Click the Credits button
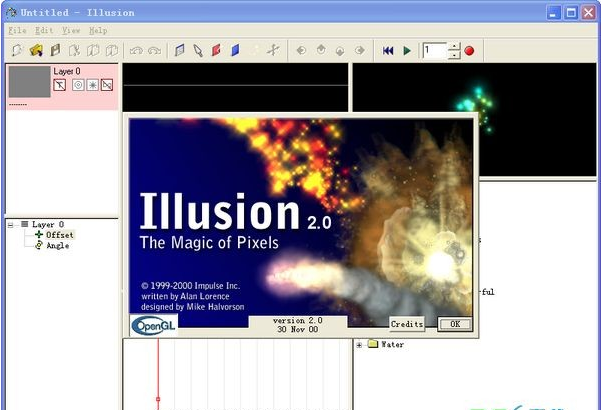 (x=407, y=324)
